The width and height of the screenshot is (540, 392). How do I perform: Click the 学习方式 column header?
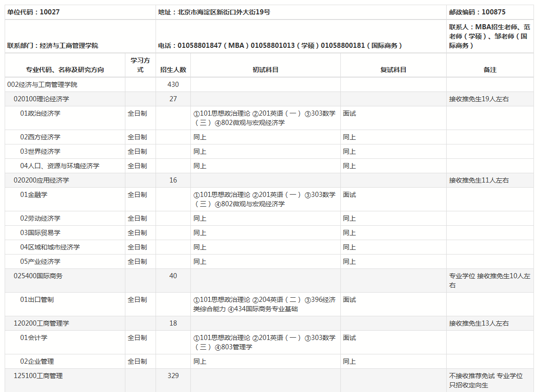tap(140, 65)
